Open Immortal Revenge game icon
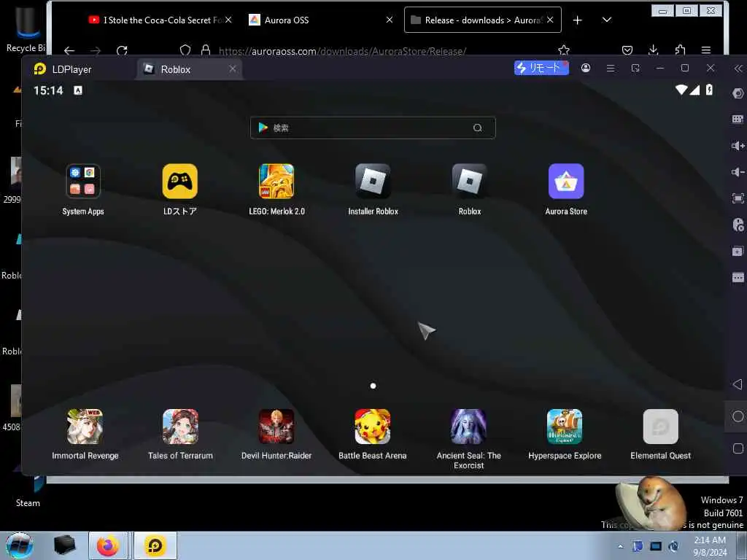Screen dimensions: 747x560 point(85,427)
